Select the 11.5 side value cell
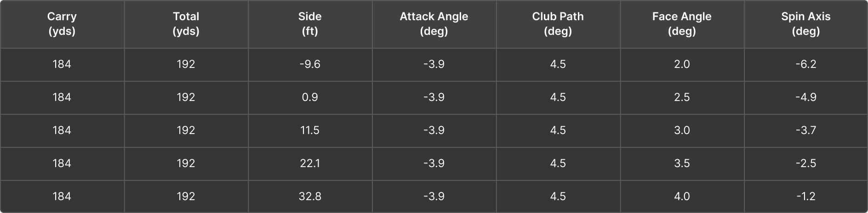Viewport: 868px width, 213px height. point(310,130)
